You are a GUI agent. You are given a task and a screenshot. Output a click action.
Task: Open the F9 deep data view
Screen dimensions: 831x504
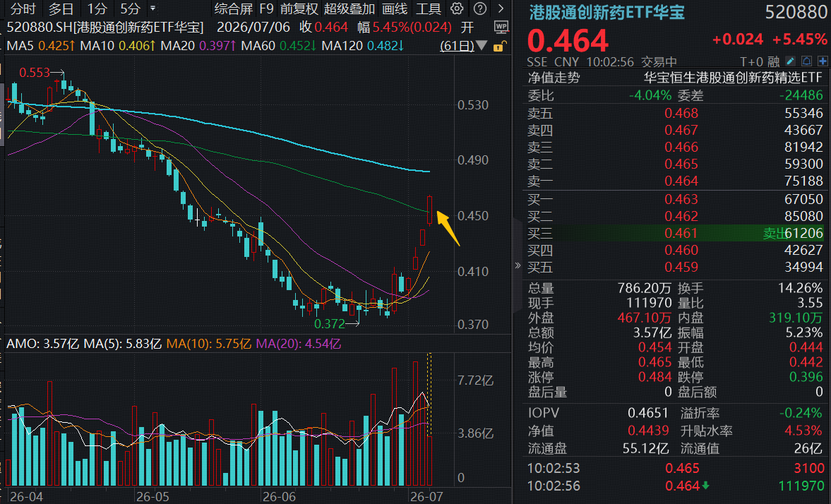click(x=266, y=8)
